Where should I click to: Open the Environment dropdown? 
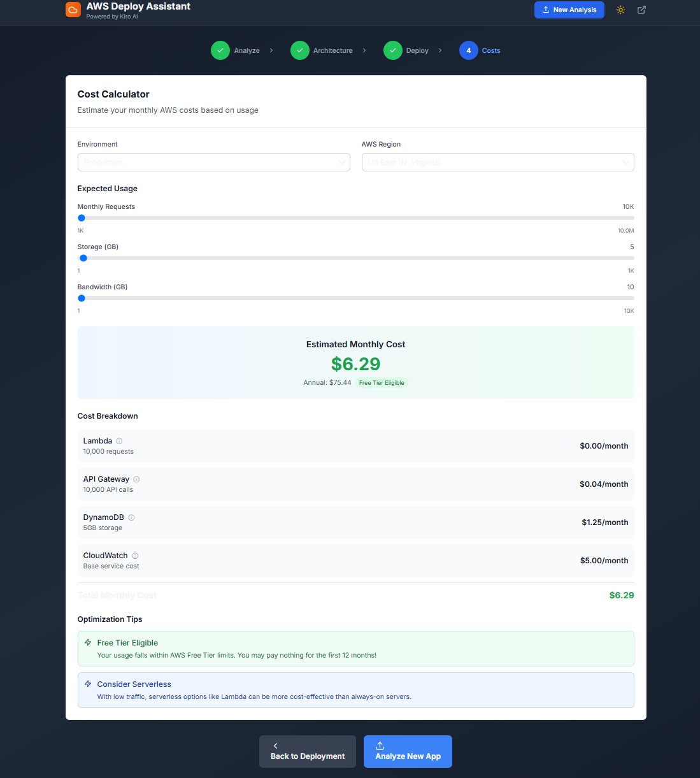[213, 162]
